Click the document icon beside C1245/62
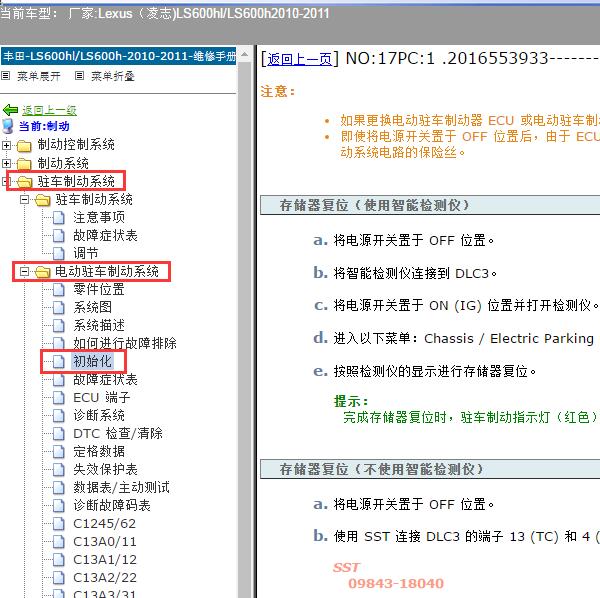600x598 pixels. tap(59, 523)
